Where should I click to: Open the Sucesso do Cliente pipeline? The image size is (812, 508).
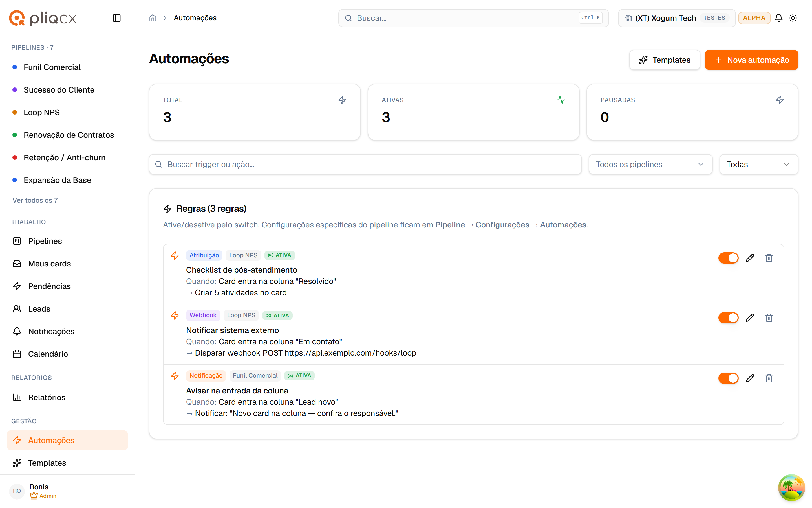click(67, 90)
